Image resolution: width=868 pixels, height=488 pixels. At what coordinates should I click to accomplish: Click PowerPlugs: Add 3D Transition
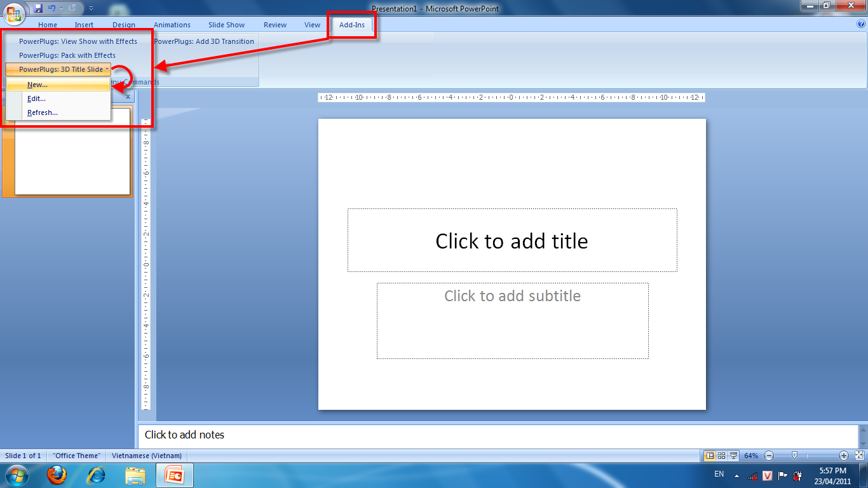(x=204, y=41)
